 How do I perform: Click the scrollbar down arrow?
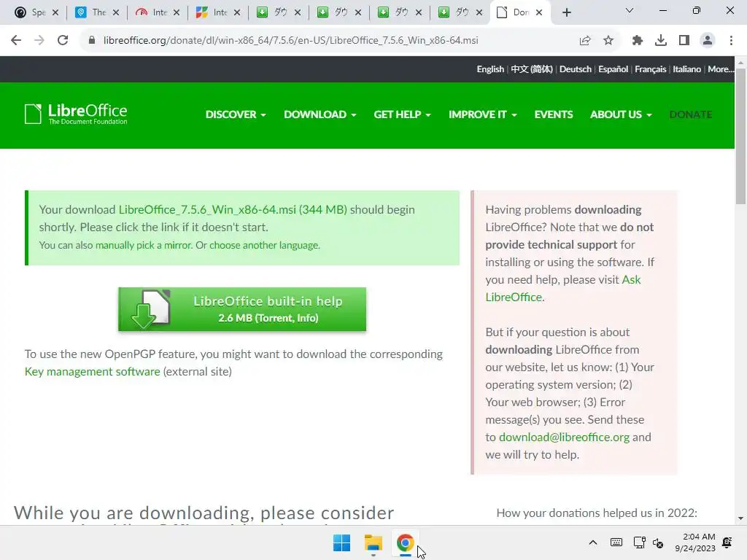740,518
